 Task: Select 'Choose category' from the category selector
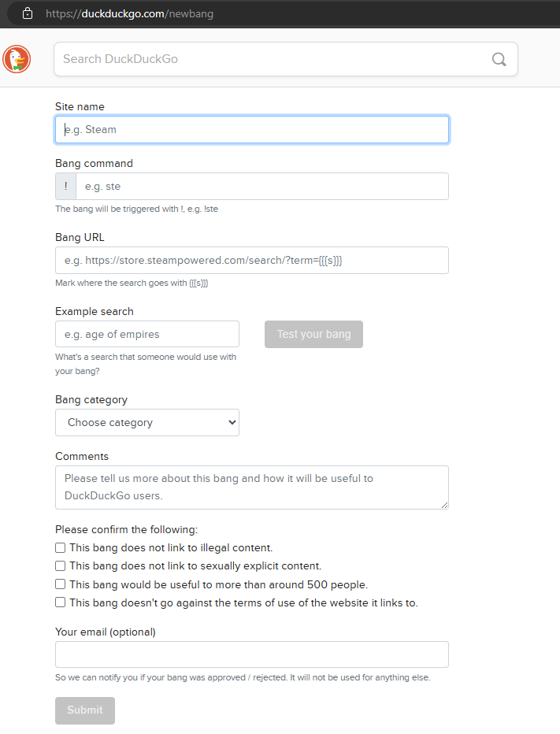tap(146, 422)
